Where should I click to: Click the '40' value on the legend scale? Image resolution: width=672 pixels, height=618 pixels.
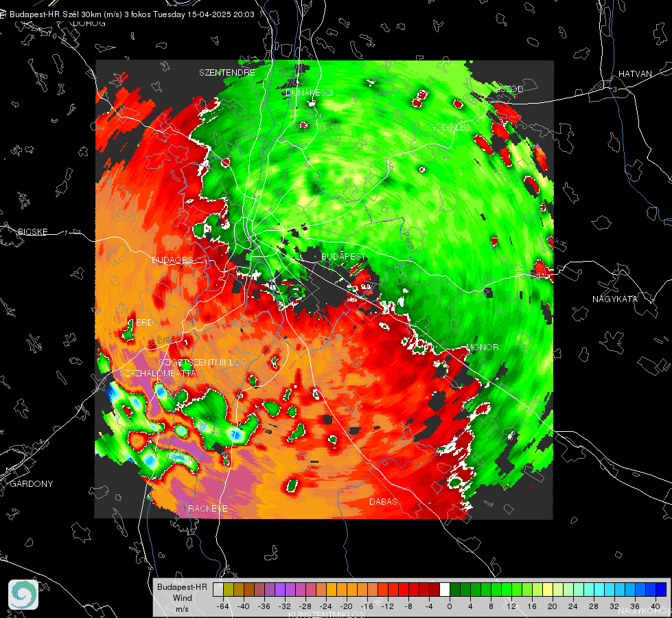[x=655, y=606]
